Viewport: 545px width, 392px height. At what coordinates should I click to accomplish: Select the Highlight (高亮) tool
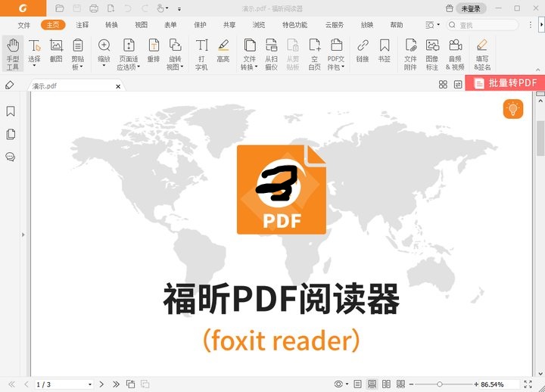223,51
